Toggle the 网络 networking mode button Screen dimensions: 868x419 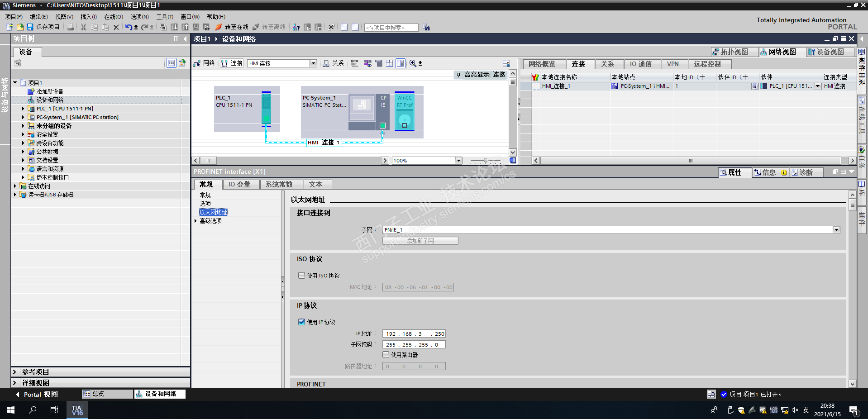[x=204, y=63]
